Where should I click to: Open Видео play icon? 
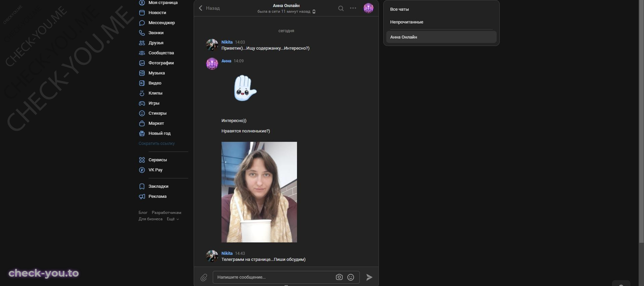pos(142,83)
